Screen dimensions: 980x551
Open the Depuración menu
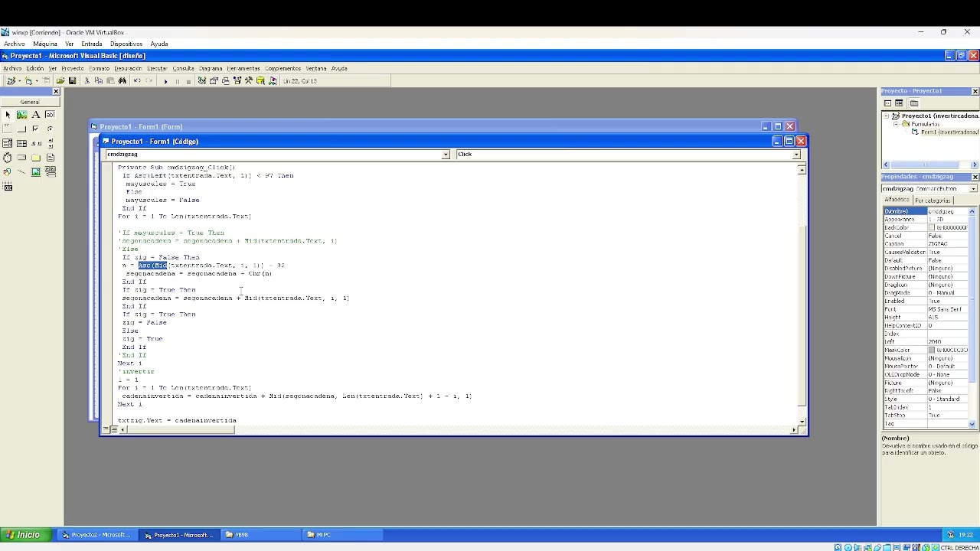click(x=128, y=68)
